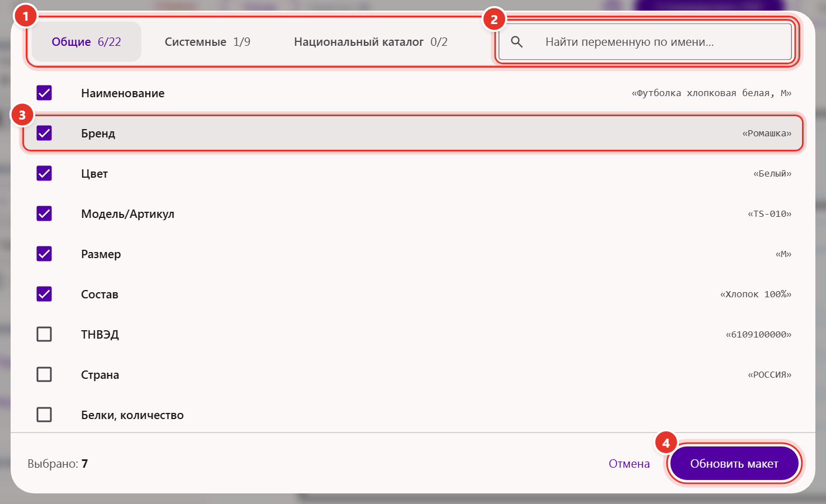Click the search magnifier icon
Screen dimensions: 826x504
coord(517,42)
